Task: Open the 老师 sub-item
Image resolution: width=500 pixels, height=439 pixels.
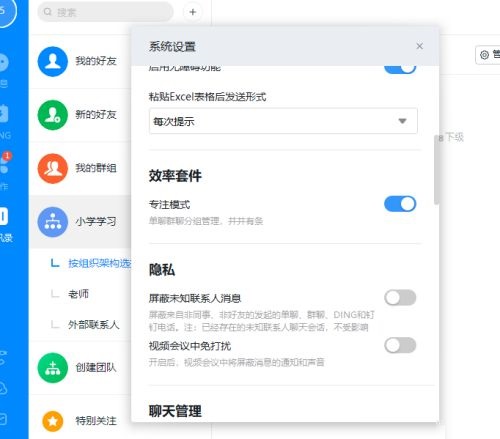Action: (x=78, y=294)
